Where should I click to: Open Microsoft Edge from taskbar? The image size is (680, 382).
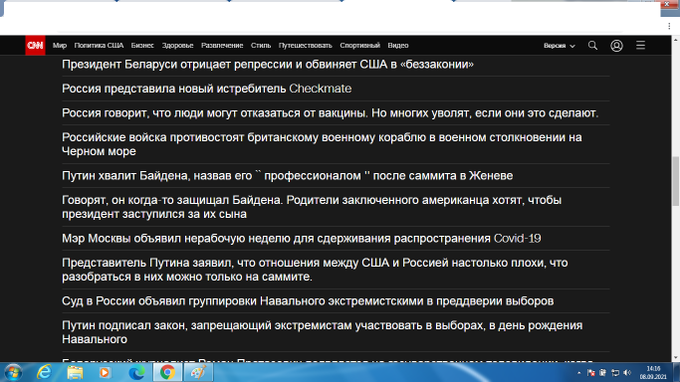[137, 372]
